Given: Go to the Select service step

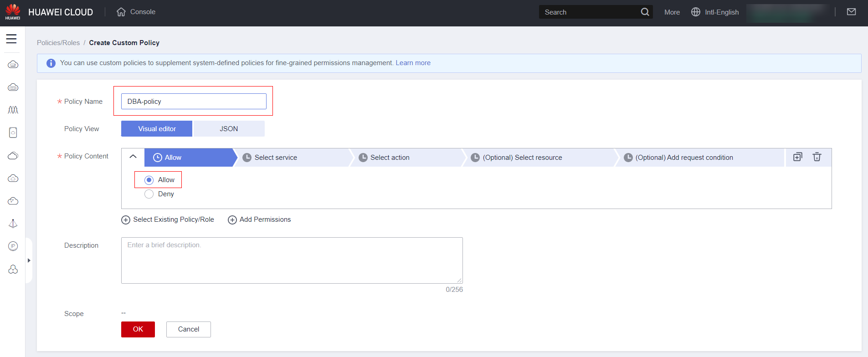Looking at the screenshot, I should click(275, 158).
